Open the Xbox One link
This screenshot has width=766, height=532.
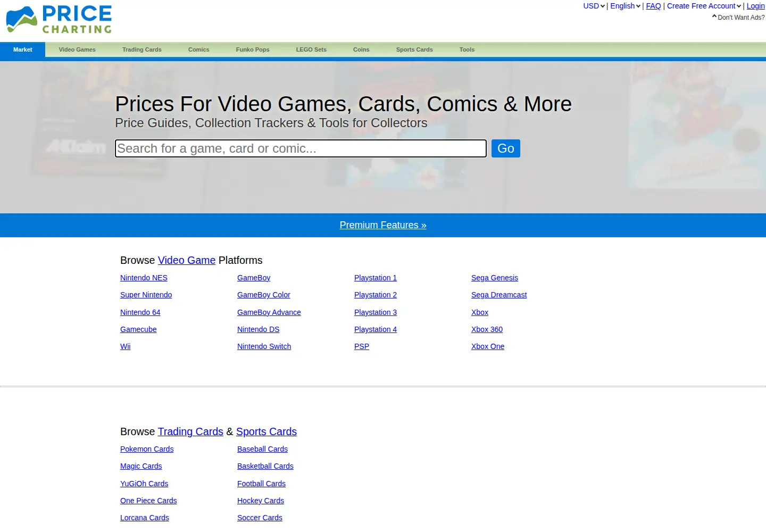[488, 346]
